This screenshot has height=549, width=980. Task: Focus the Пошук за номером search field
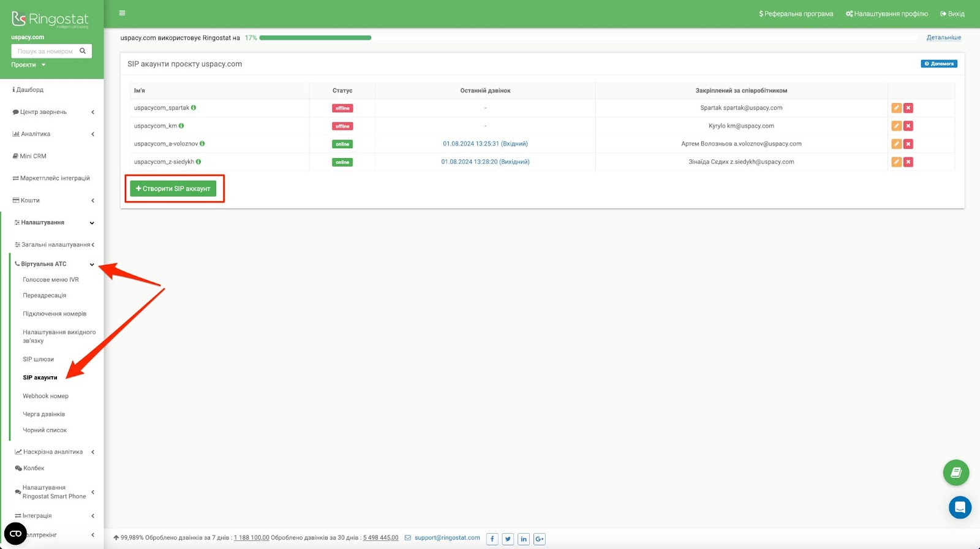click(x=45, y=51)
